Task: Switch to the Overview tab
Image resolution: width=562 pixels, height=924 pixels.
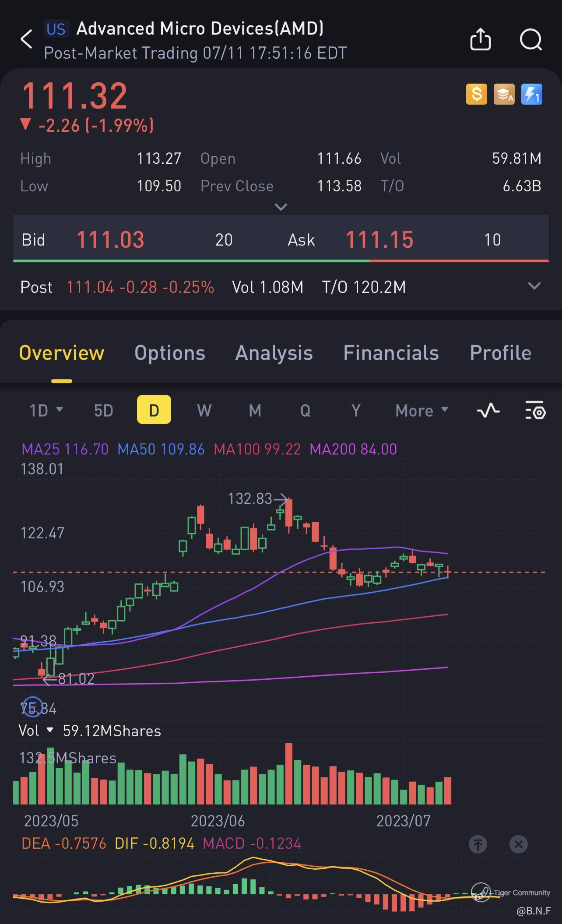Action: (62, 353)
